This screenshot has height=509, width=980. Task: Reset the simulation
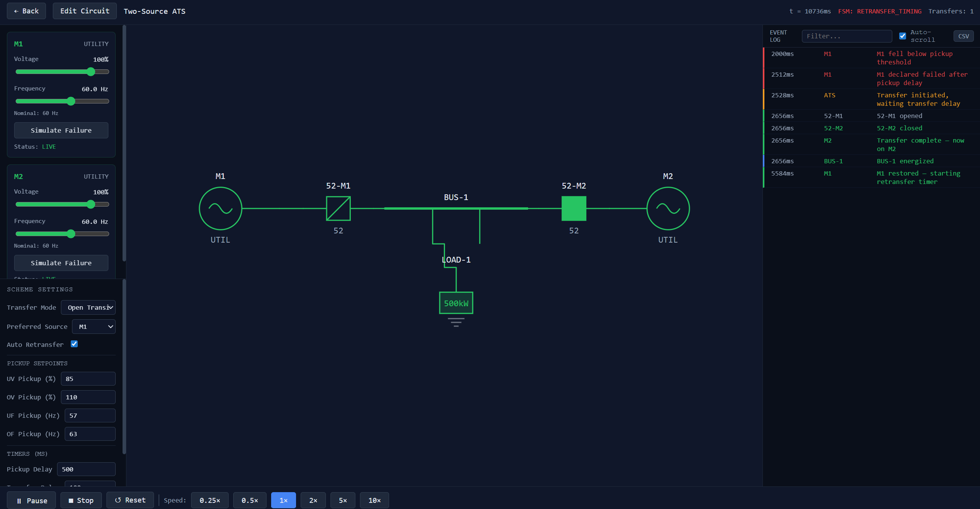130,501
